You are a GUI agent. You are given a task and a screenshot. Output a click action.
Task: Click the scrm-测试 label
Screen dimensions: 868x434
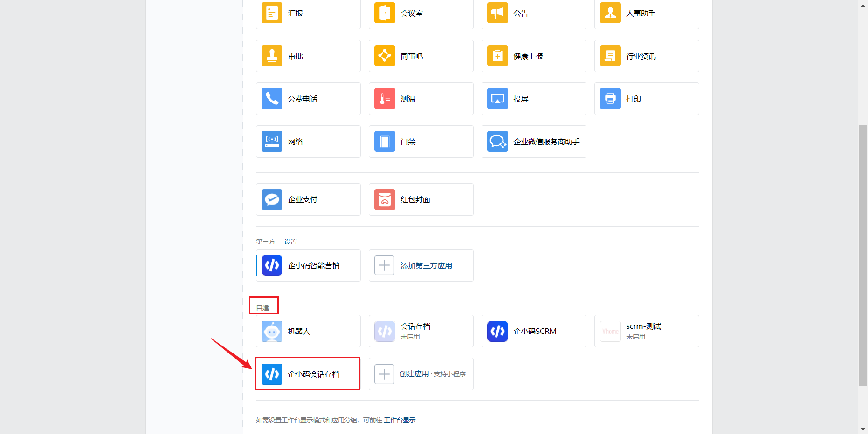click(643, 326)
